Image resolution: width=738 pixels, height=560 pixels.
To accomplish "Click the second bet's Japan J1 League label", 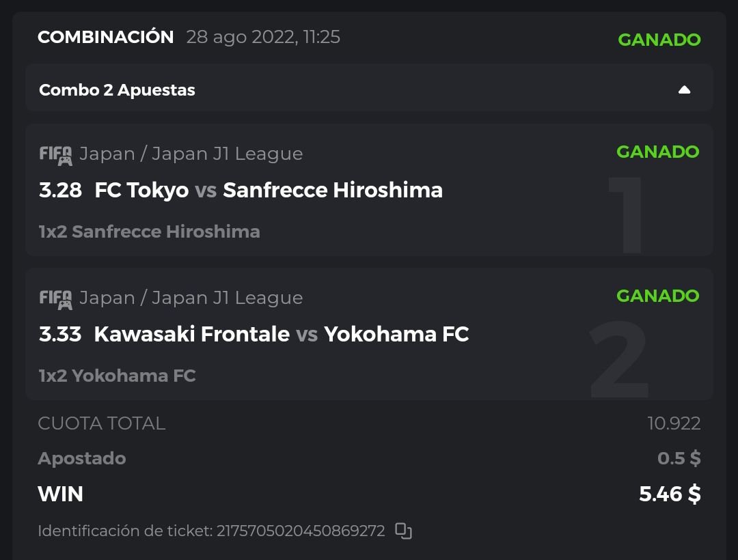I will click(x=191, y=298).
